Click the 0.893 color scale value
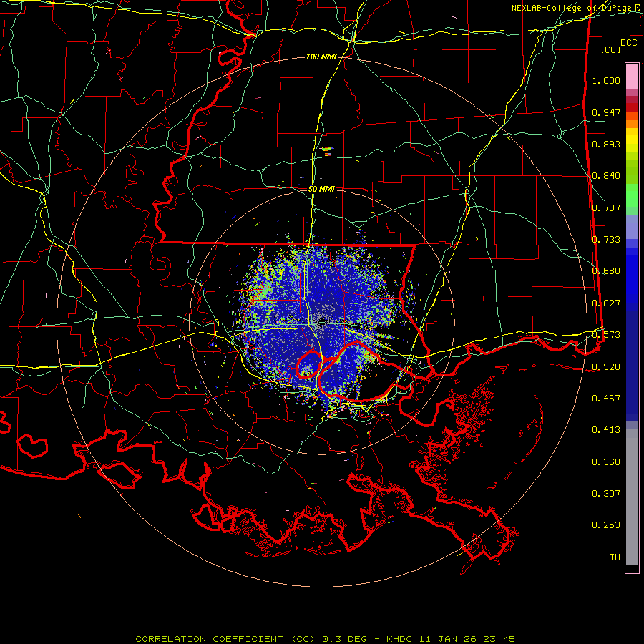This screenshot has height=644, width=644. 606,144
